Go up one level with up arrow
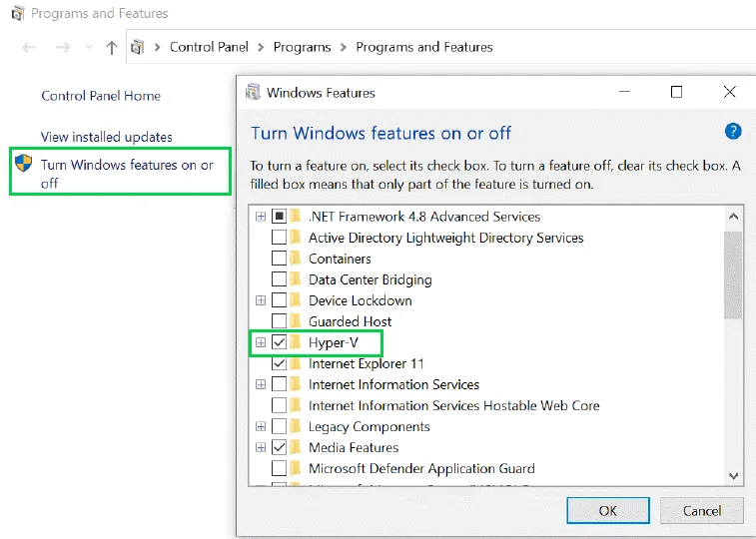Image resolution: width=756 pixels, height=539 pixels. [x=112, y=47]
